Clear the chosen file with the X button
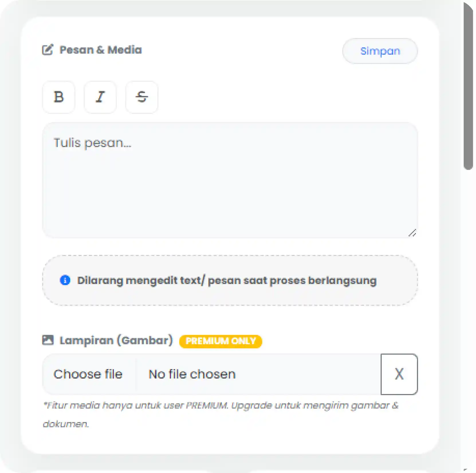 [x=399, y=374]
